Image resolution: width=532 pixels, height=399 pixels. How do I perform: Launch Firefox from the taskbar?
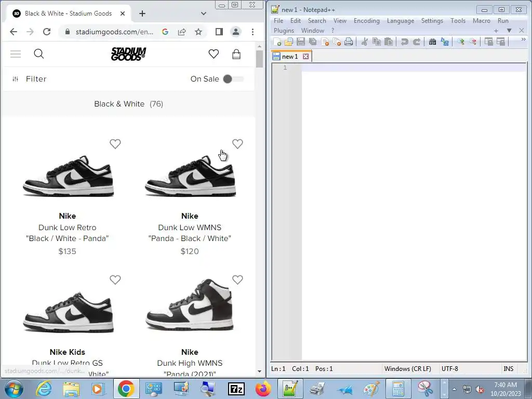click(263, 389)
